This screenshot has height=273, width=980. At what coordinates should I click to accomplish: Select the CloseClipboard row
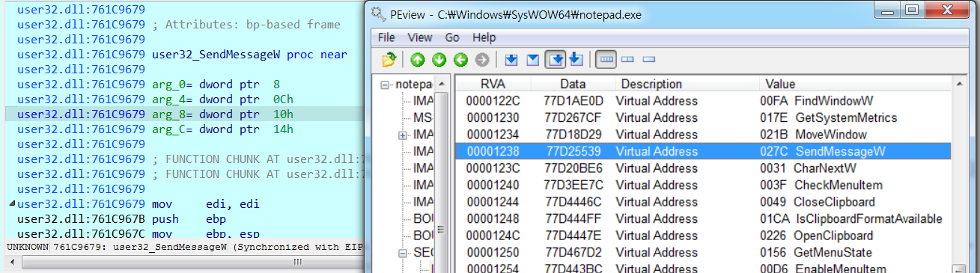[703, 202]
